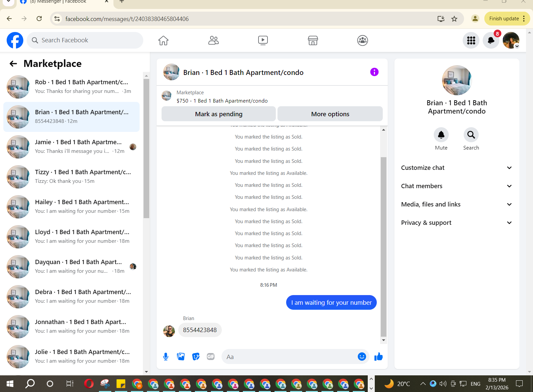The image size is (533, 392).
Task: Open the Jonnathan conversation
Action: pyautogui.click(x=71, y=327)
